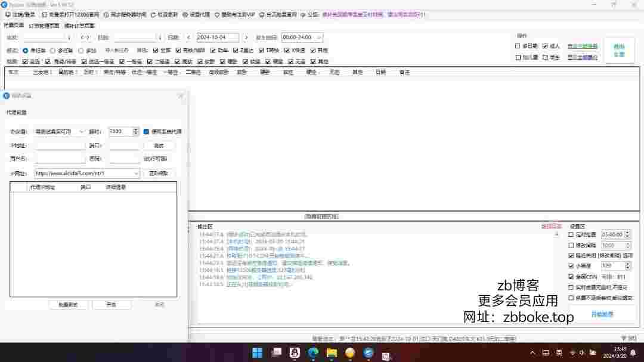The height and width of the screenshot is (362, 644).
Task: Open the 分流抢票官网 toolbar item
Action: pyautogui.click(x=278, y=14)
